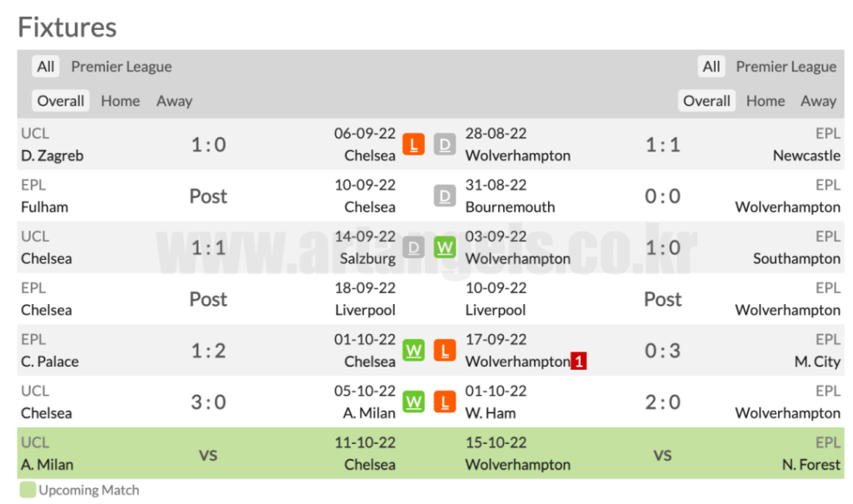Click the grey D badge for Bournemouth match 31-08-22

pos(445,196)
